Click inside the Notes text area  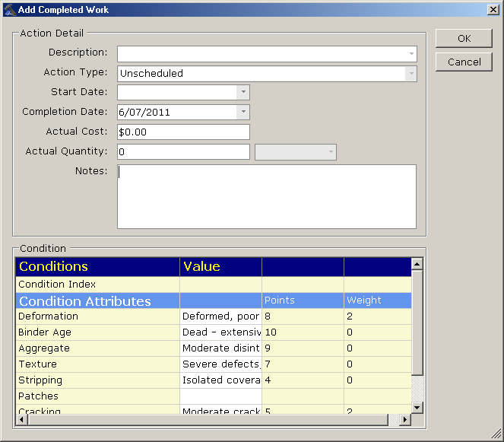[x=267, y=196]
